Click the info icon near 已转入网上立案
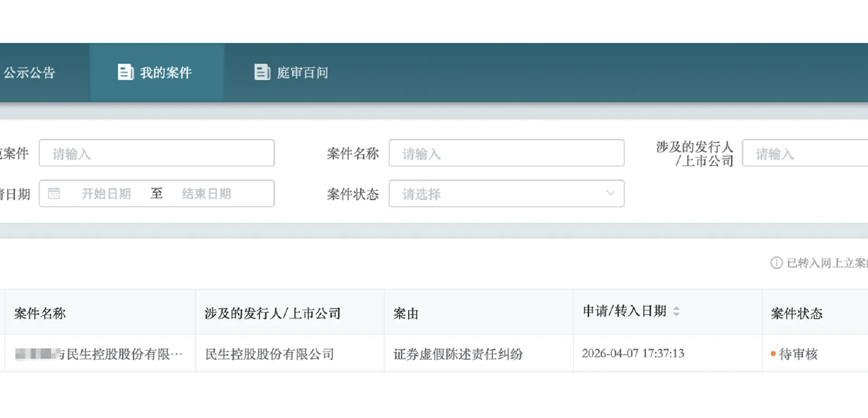Viewport: 868px width, 418px height. click(x=776, y=263)
